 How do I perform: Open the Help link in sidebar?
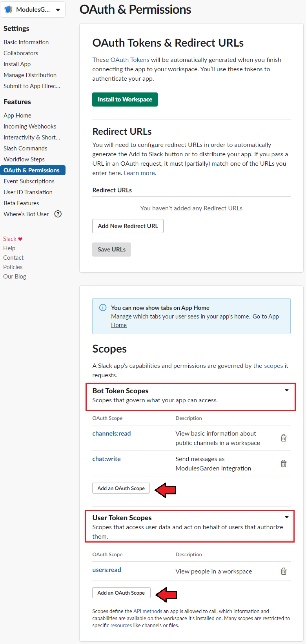coord(9,248)
